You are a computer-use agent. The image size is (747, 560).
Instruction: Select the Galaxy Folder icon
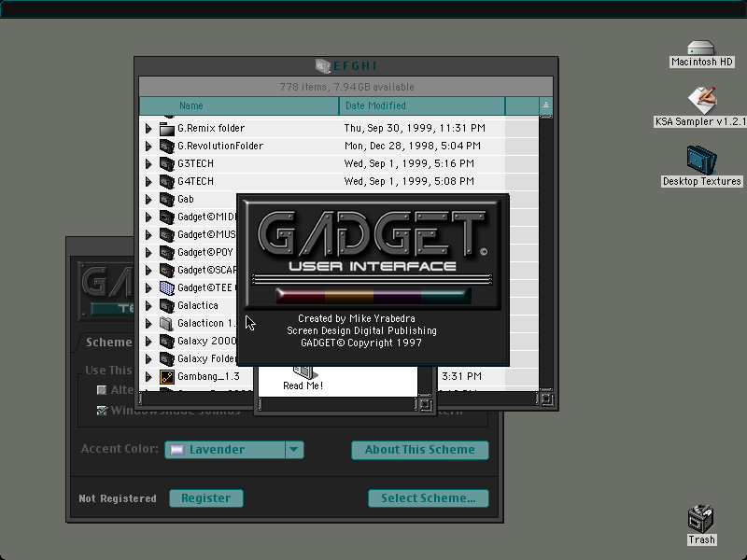(167, 358)
